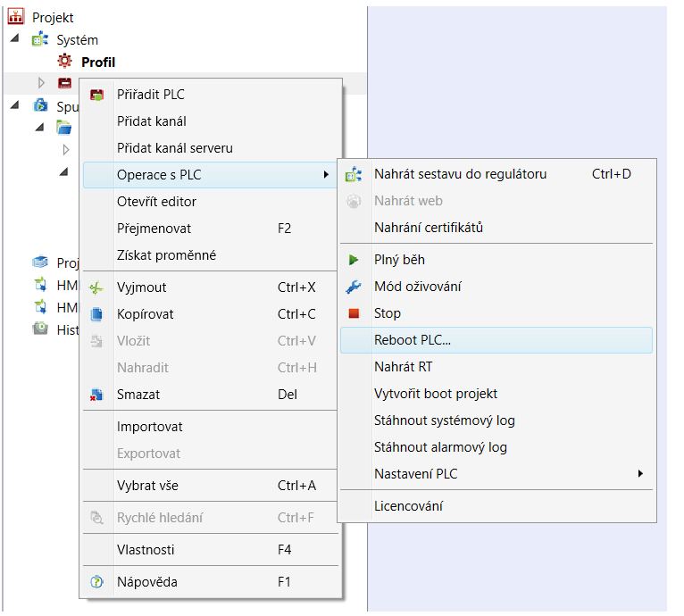Click the Nahrát sestavu do regulátoru icon
684x616 pixels.
[x=354, y=174]
